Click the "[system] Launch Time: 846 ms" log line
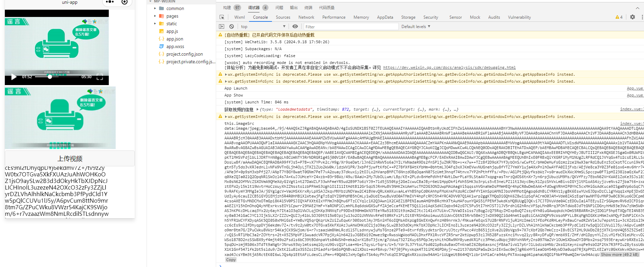This screenshot has width=644, height=267. (256, 102)
